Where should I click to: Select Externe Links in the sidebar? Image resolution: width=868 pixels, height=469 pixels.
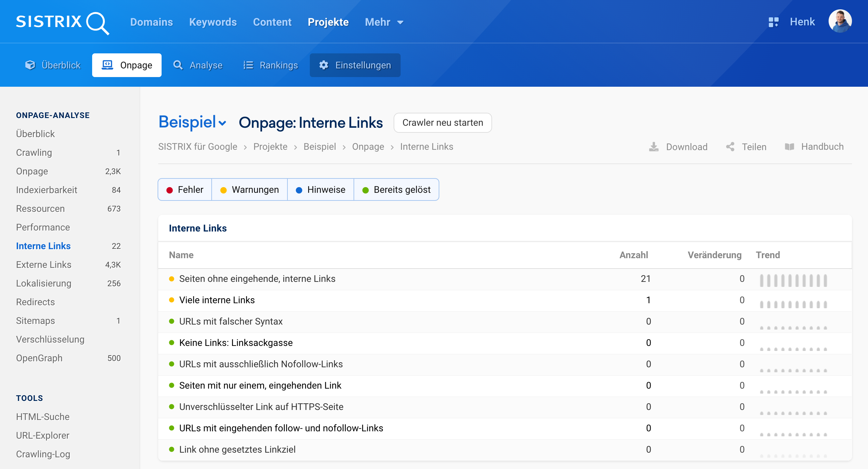44,265
